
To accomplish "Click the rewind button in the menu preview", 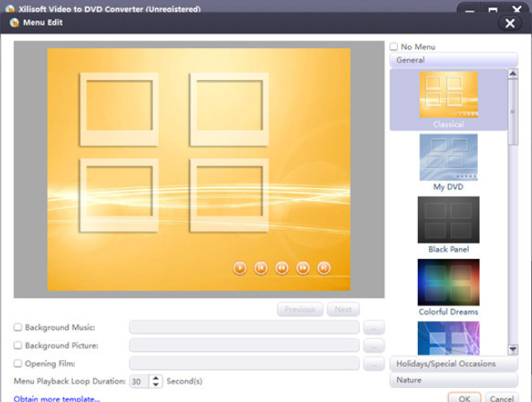I will [x=282, y=268].
